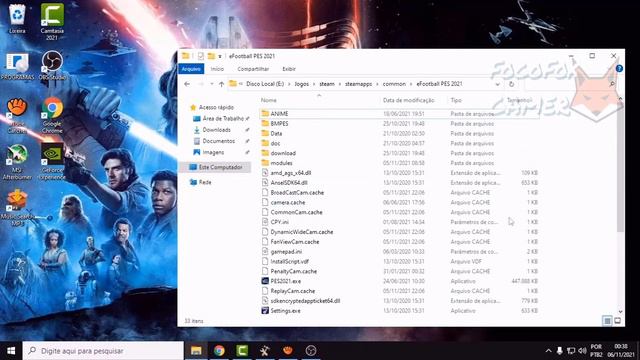The height and width of the screenshot is (360, 640).
Task: Click the file list vertical scrollbar
Action: [x=620, y=167]
